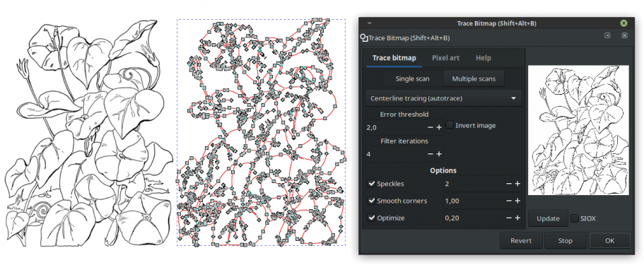This screenshot has height=265, width=644.
Task: Select Single scan mode
Action: pyautogui.click(x=412, y=79)
